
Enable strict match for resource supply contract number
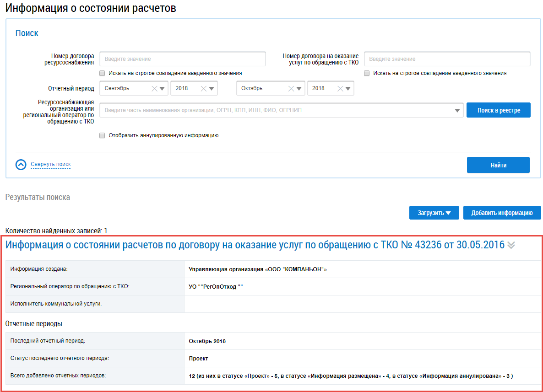pos(103,73)
